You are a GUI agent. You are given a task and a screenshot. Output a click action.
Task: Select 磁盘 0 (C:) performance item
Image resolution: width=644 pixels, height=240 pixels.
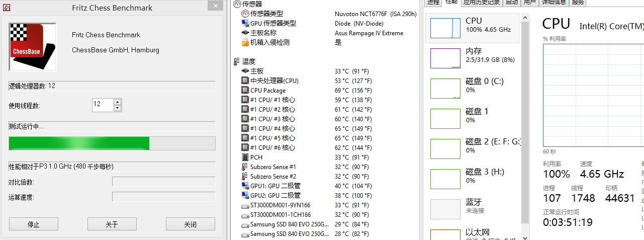[473, 88]
